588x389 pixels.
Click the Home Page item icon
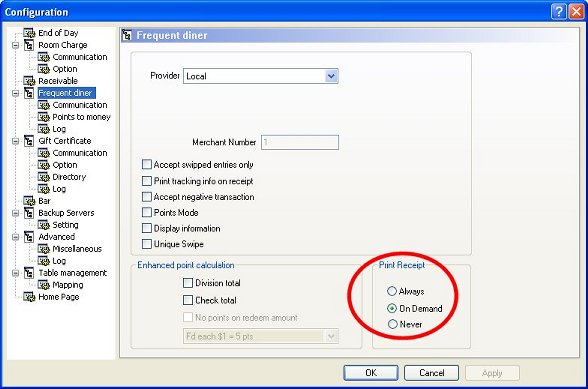coord(29,297)
